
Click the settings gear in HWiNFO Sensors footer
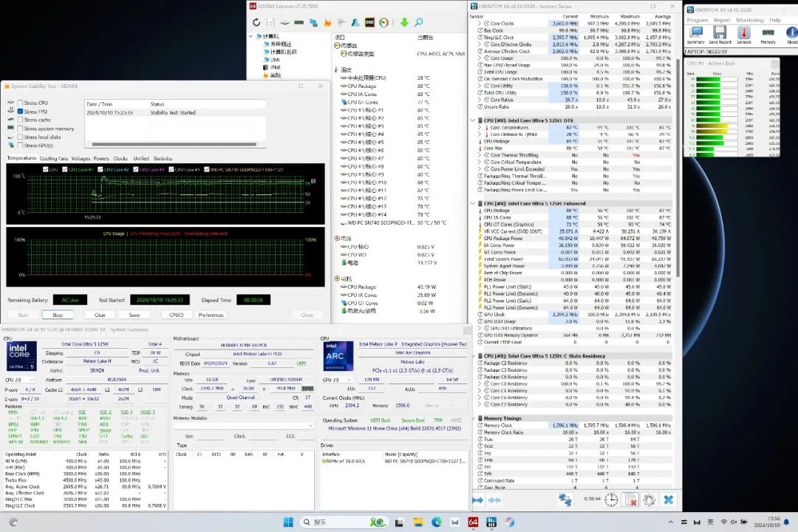[649, 500]
